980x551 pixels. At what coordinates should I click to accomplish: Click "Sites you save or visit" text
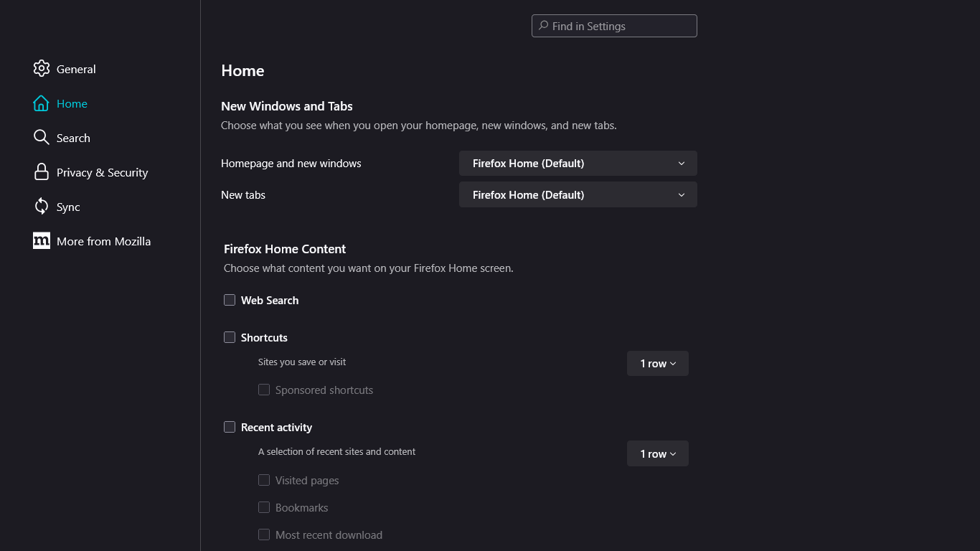[302, 362]
